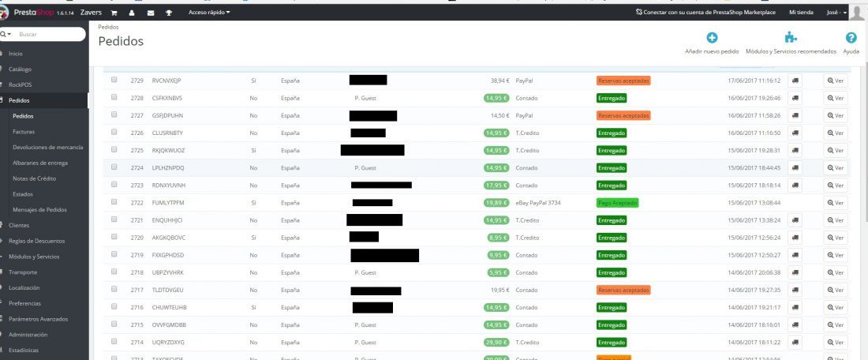Open Mensajes de Pedidos submenu item
The image size is (868, 360).
click(x=40, y=210)
